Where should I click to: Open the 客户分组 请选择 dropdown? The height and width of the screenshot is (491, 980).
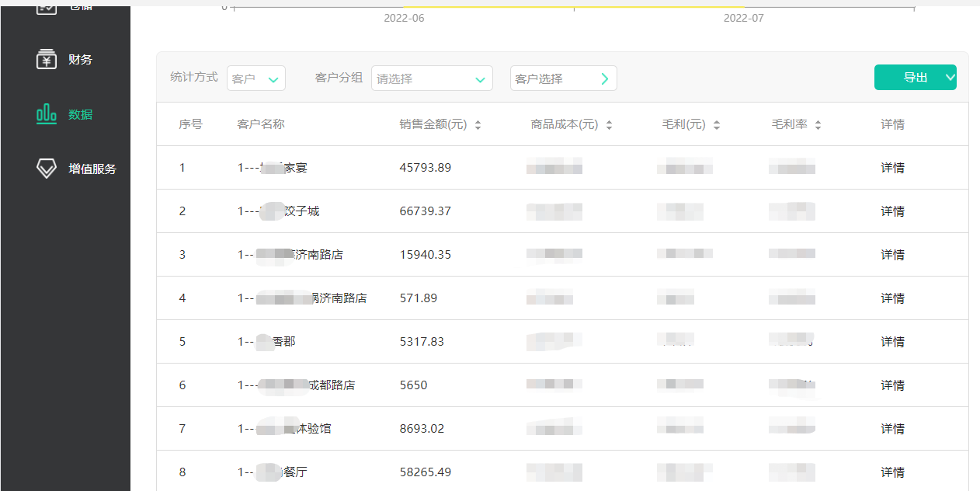432,78
